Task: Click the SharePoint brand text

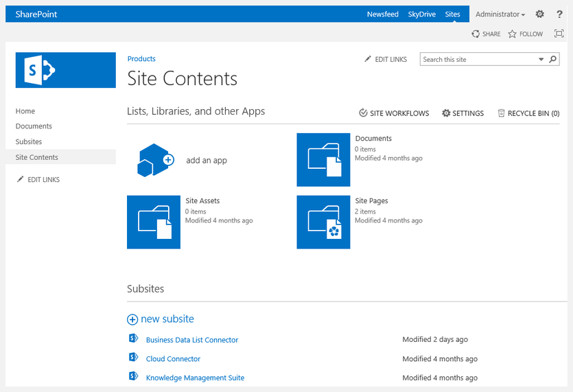Action: (36, 14)
